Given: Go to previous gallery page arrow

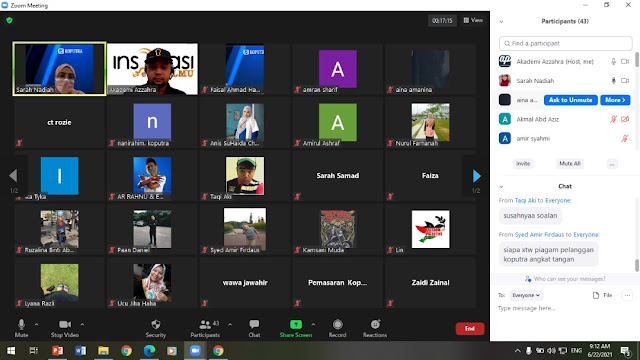Looking at the screenshot, I should click(x=13, y=176).
